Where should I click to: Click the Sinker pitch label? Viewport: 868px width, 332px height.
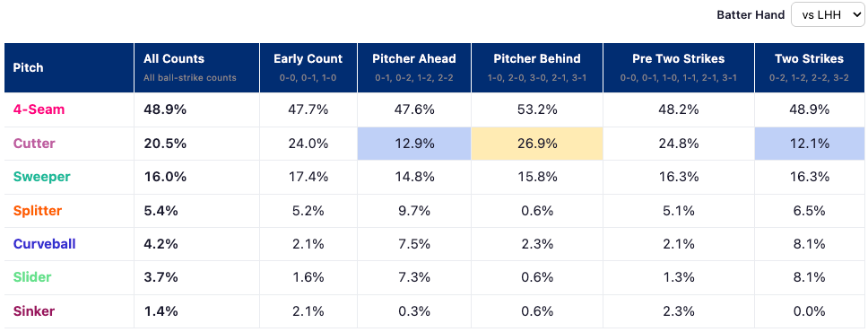pos(34,311)
